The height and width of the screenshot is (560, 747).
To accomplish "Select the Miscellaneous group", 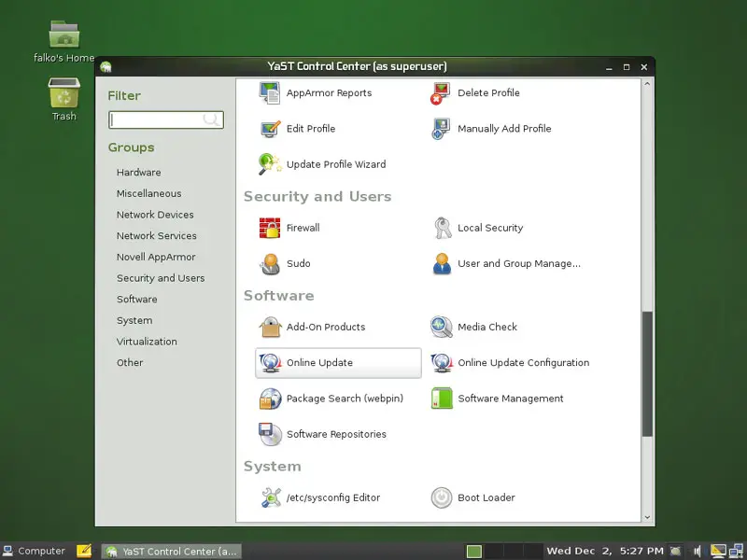I will pyautogui.click(x=149, y=193).
